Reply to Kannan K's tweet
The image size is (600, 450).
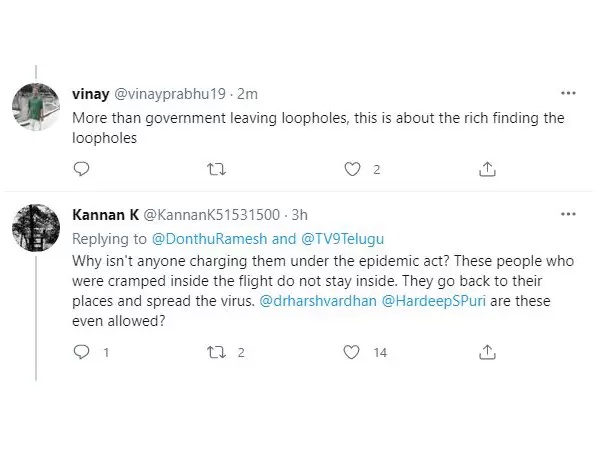click(x=82, y=351)
